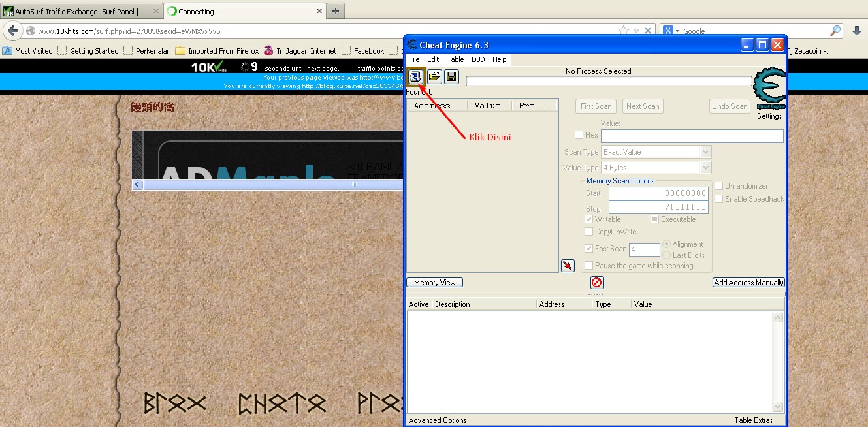
Task: Click Value column header in results list
Action: click(x=489, y=105)
